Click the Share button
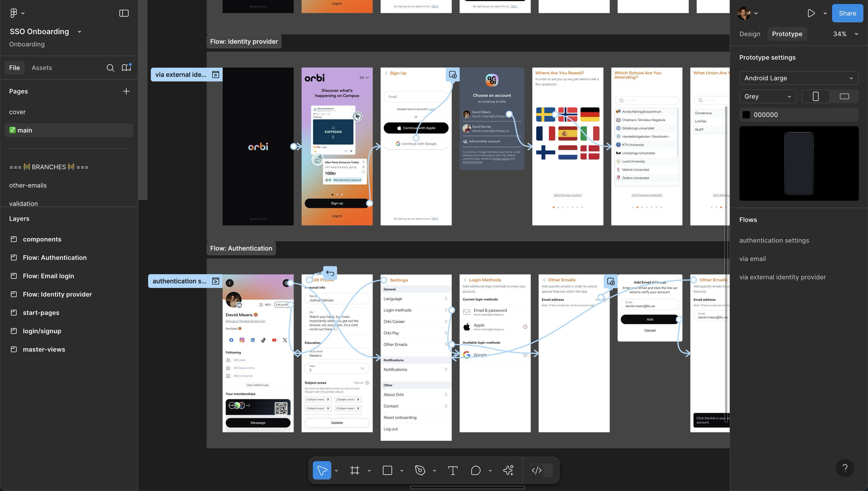868x491 pixels. pos(847,13)
